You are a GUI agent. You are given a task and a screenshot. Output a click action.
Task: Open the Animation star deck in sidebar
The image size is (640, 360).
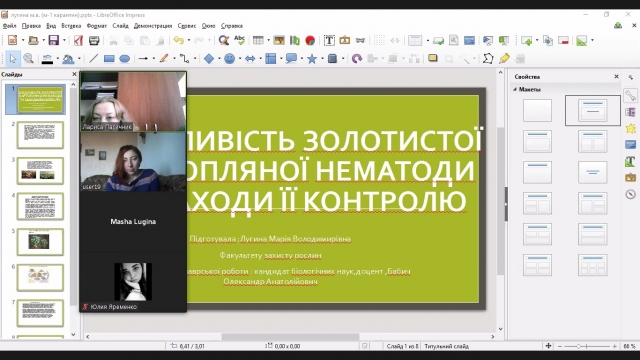click(x=630, y=129)
